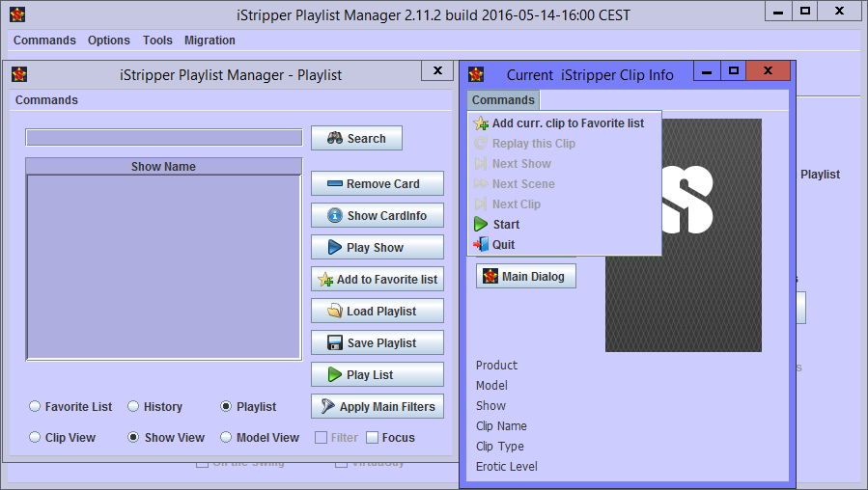Select the Favorite List radio button
Image resolution: width=868 pixels, height=490 pixels.
tap(36, 407)
